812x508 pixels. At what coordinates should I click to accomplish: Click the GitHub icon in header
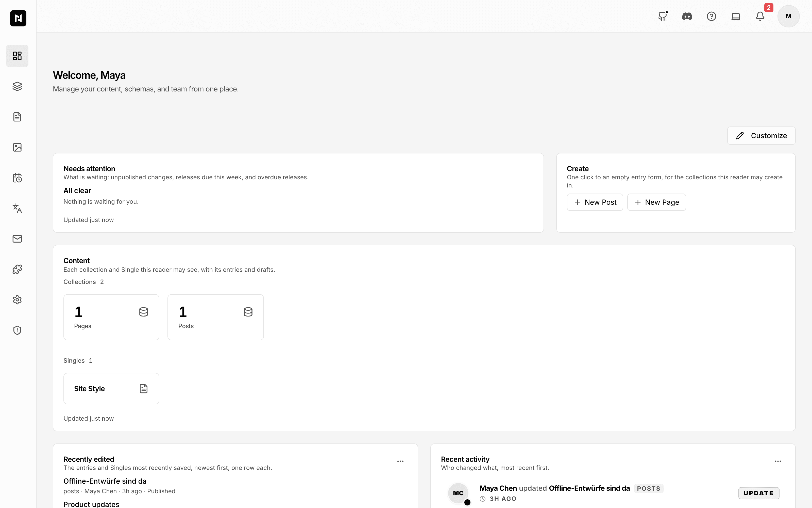pyautogui.click(x=663, y=16)
